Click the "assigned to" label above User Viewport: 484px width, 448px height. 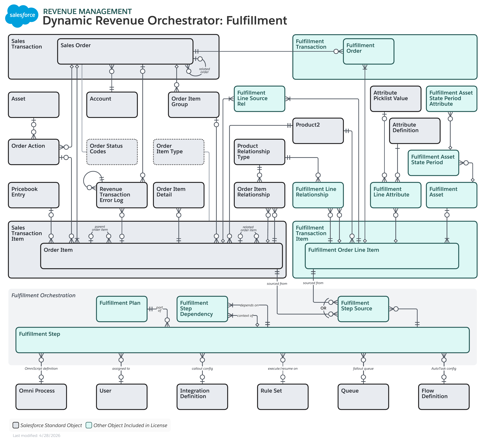click(121, 369)
